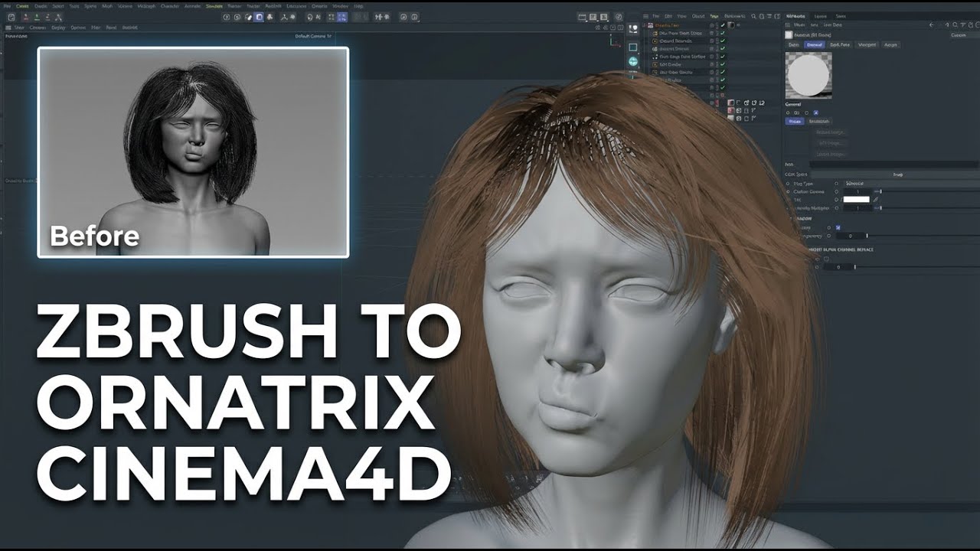Open the viewport Display menu
Viewport: 980px width, 551px height.
coord(58,28)
